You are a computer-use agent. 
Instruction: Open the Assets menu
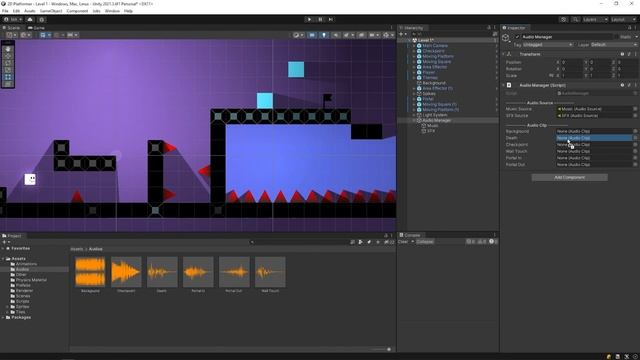click(x=30, y=11)
